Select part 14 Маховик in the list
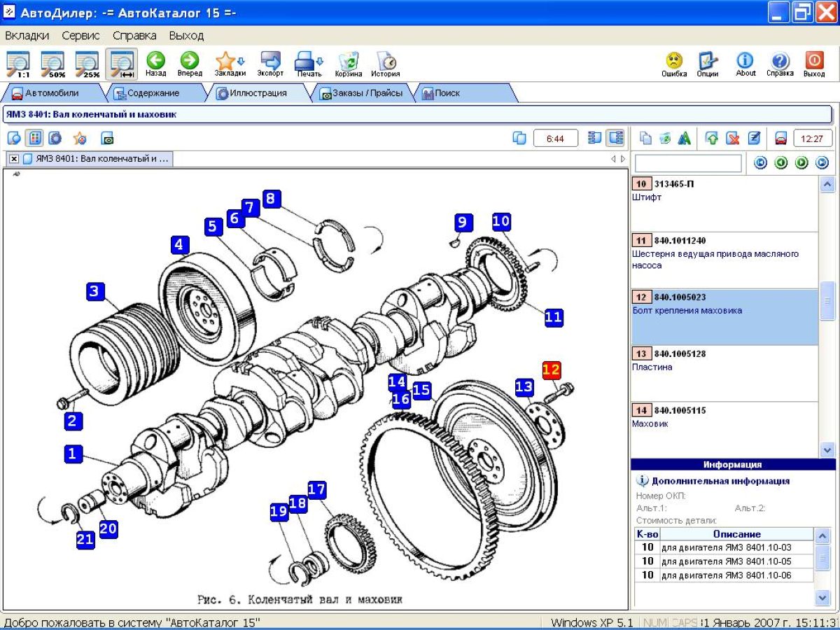The image size is (840, 630). coord(724,430)
